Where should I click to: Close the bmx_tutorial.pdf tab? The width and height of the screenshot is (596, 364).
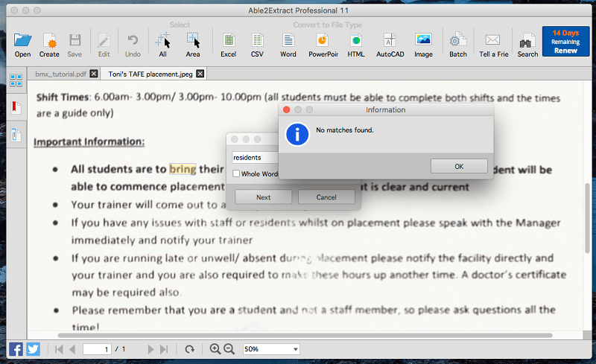pyautogui.click(x=94, y=74)
